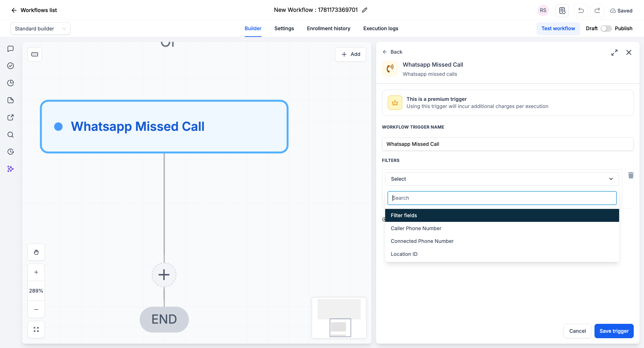Screen dimensions: 644x348
Task: Focus the filter Search field
Action: (502, 198)
